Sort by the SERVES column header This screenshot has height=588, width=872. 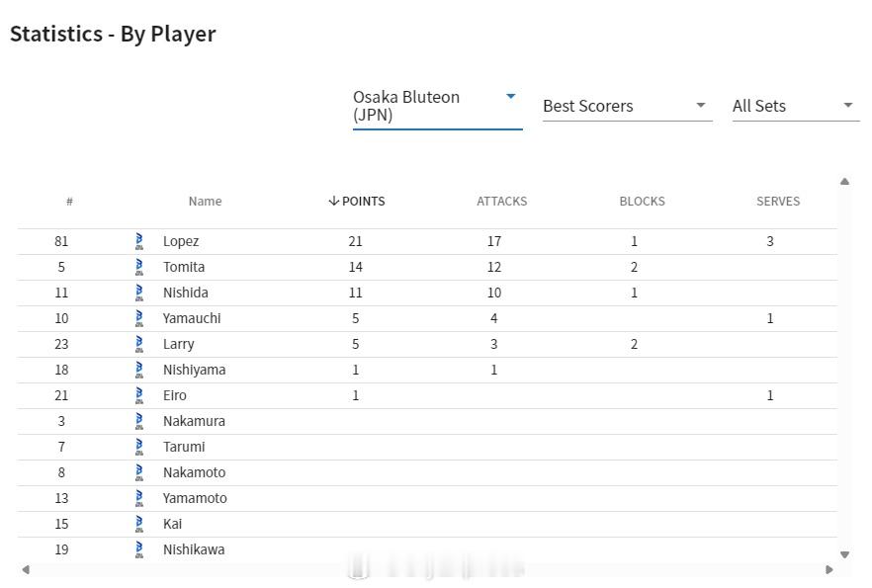click(778, 202)
